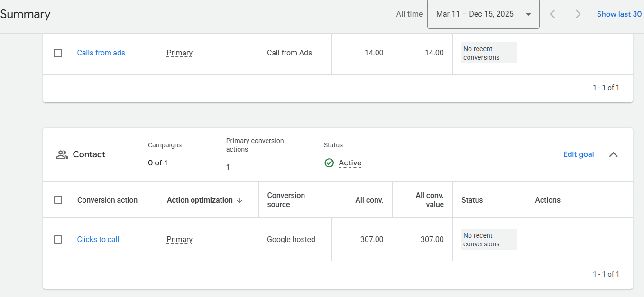Click the sort arrow beside Action optimization
The image size is (644, 297).
(x=239, y=200)
